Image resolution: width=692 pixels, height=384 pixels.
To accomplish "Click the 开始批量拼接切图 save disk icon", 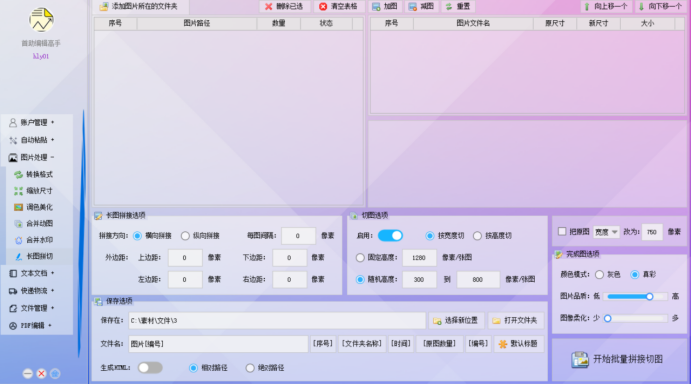I will pyautogui.click(x=580, y=359).
